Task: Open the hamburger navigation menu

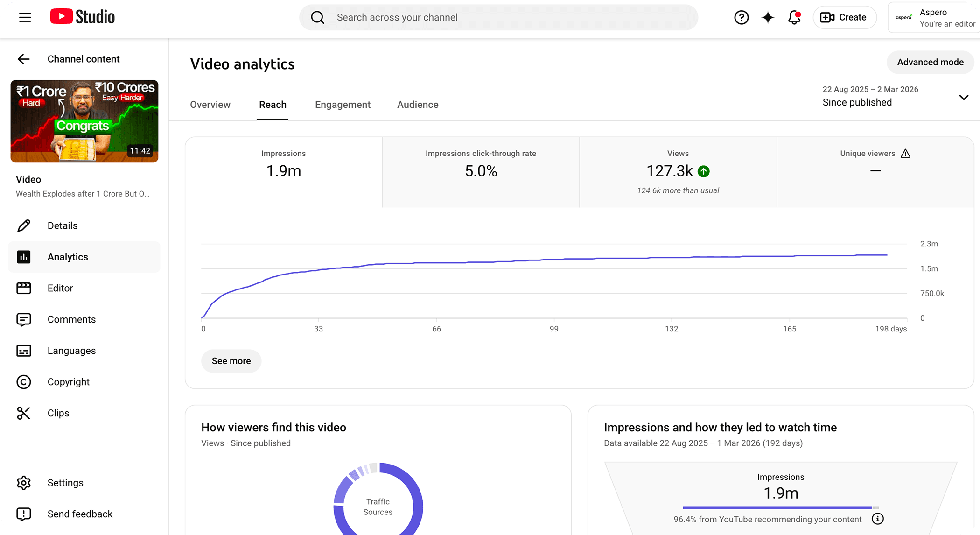Action: (x=25, y=17)
